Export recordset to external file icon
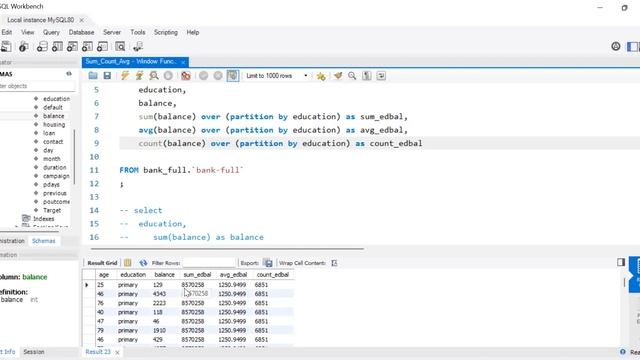This screenshot has height=360, width=640. pos(268,263)
